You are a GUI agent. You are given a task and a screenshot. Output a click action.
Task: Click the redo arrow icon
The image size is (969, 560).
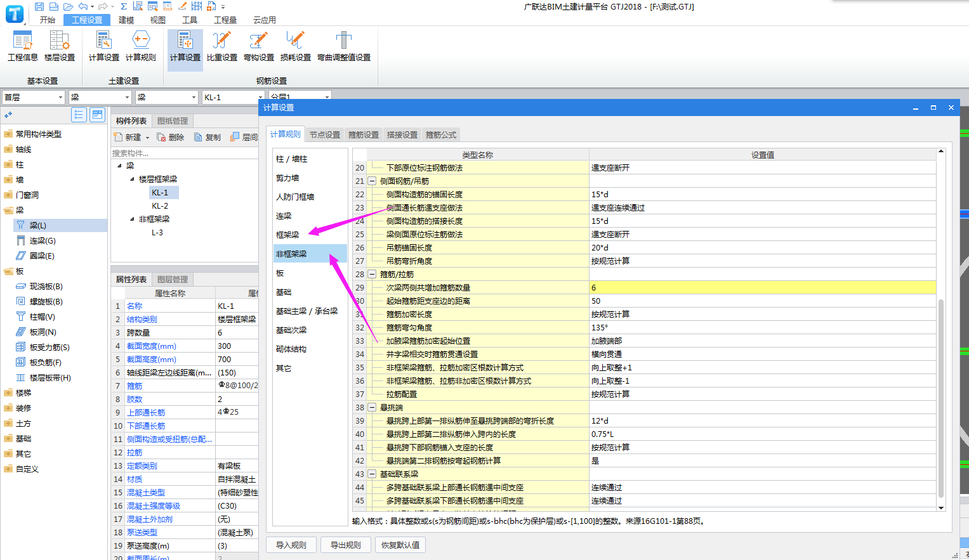102,6
